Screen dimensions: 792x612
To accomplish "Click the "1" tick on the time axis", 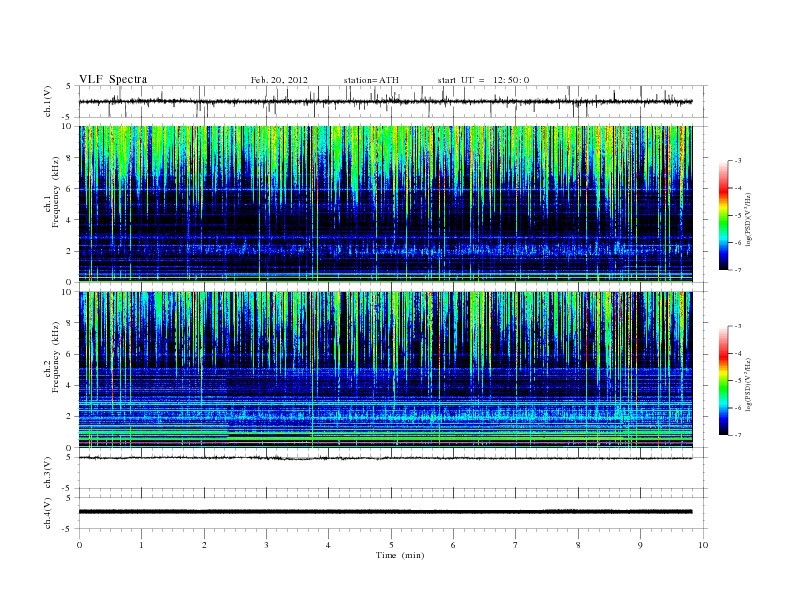I will coord(141,545).
